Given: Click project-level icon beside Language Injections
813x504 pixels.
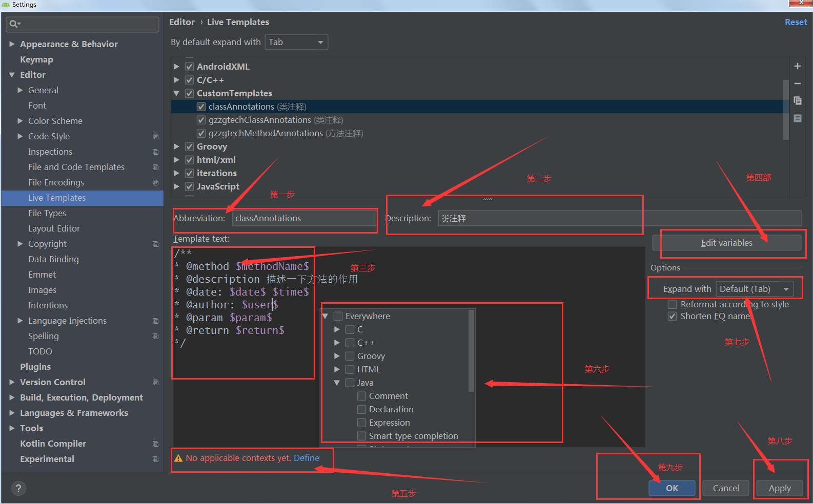Looking at the screenshot, I should (155, 321).
